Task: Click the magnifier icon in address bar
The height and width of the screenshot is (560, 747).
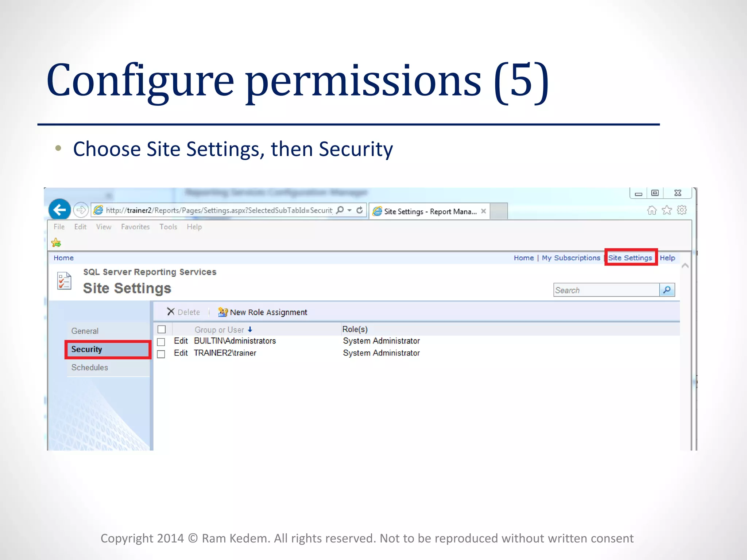Action: 340,210
